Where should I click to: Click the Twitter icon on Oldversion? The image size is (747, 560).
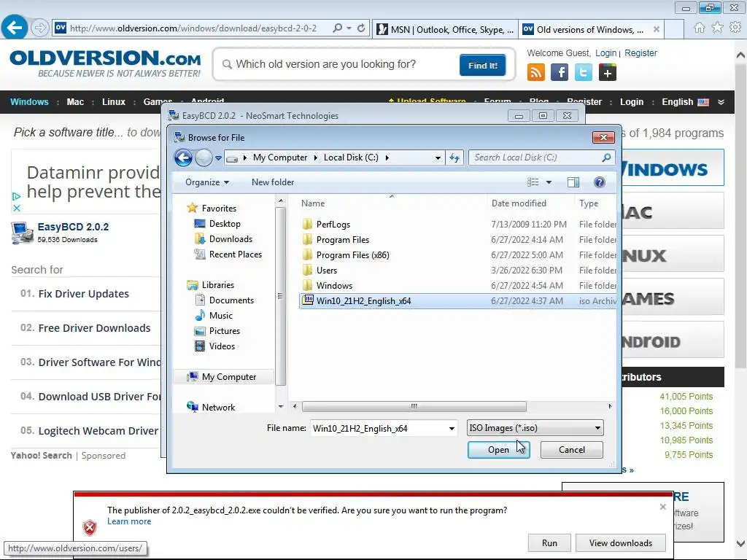[584, 72]
